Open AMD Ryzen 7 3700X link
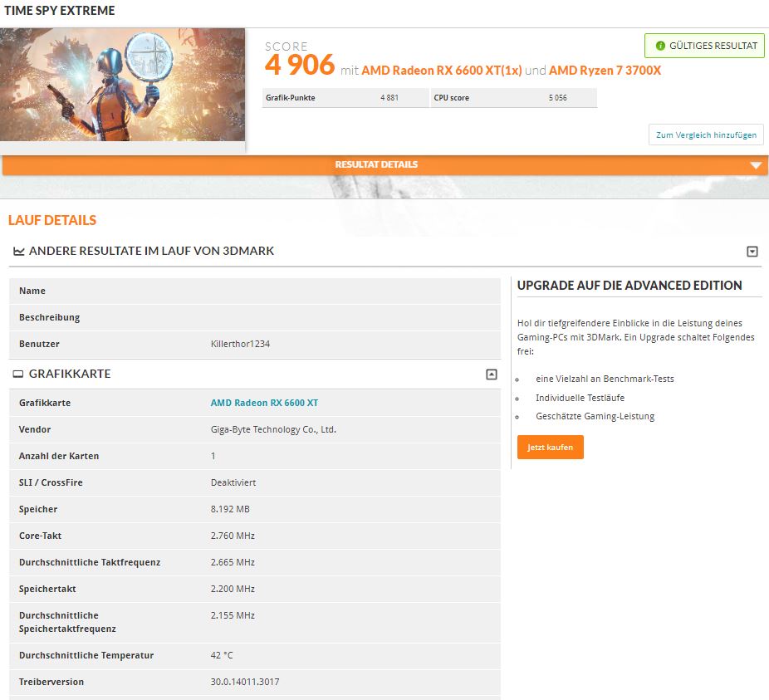This screenshot has height=700, width=769. click(605, 70)
